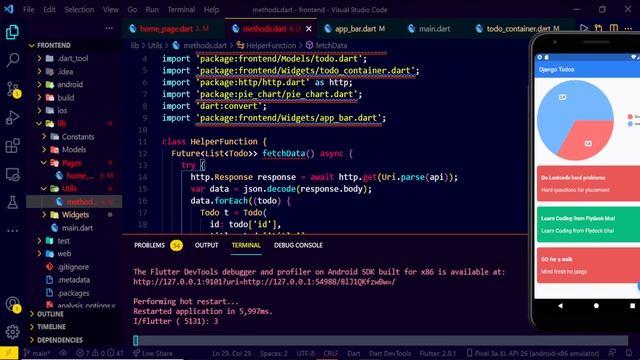Open Run and Debug view
This screenshot has height=360, width=640.
(12, 118)
